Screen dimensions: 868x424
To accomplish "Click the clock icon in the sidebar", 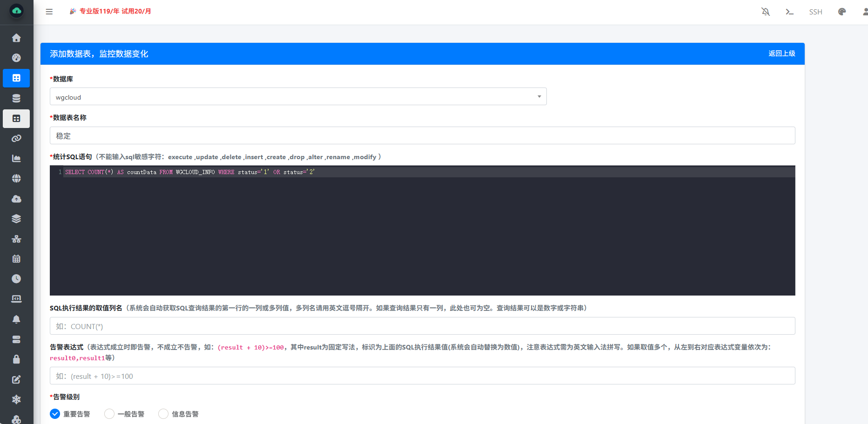I will (x=16, y=279).
